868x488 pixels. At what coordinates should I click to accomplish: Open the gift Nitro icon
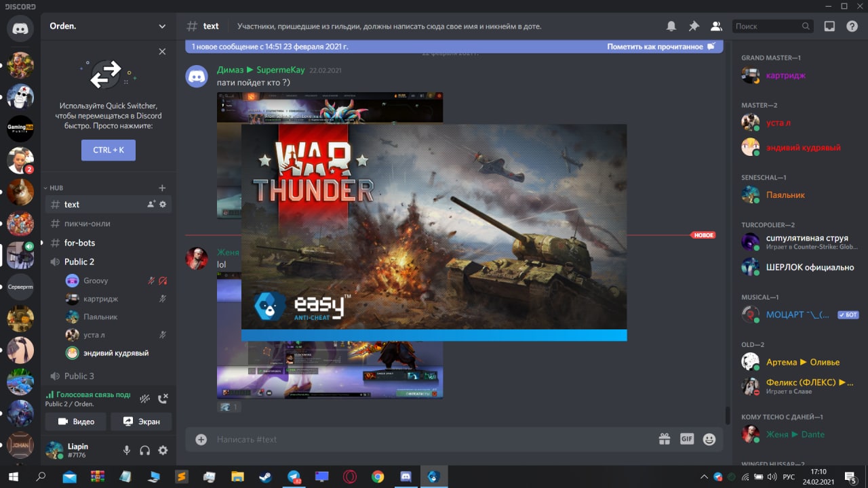point(665,439)
